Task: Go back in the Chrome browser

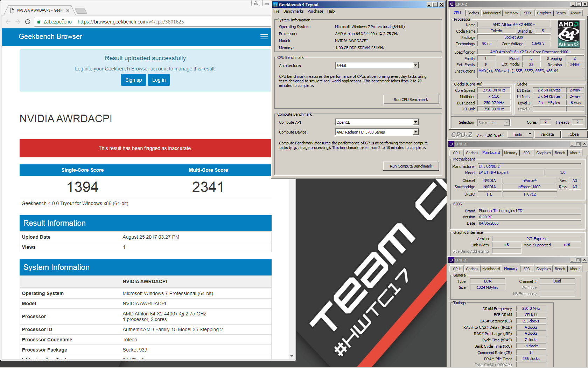Action: pos(8,22)
